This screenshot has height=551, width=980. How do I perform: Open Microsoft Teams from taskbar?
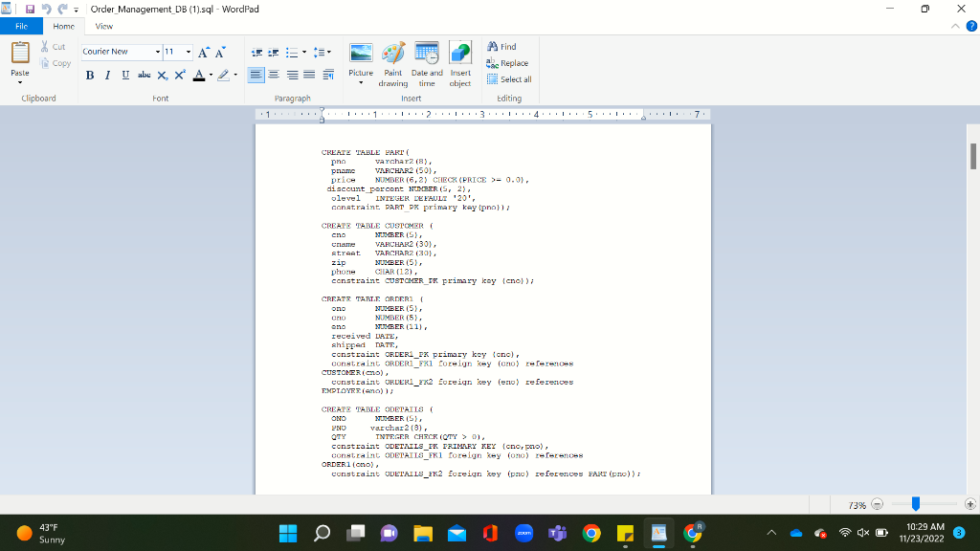coord(558,534)
